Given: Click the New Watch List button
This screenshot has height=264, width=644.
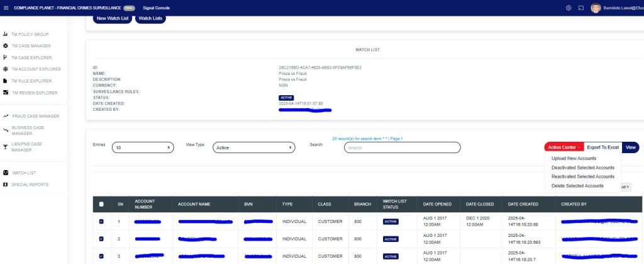Looking at the screenshot, I should [x=111, y=18].
